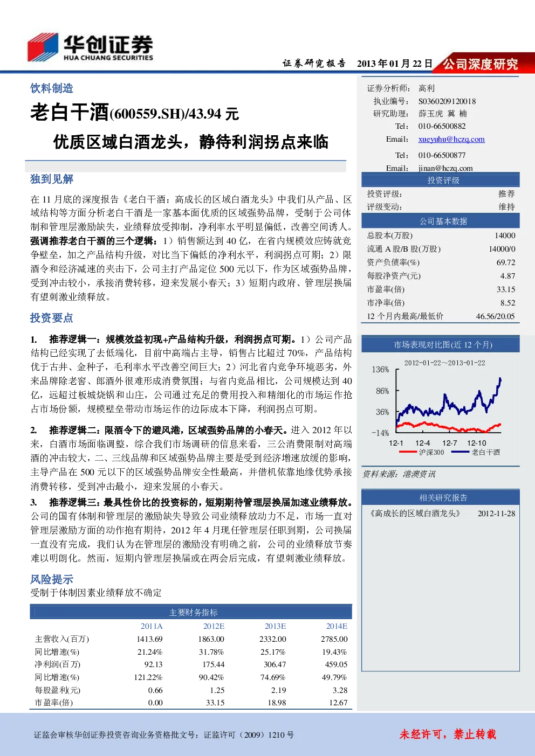Click footer warning 未经许可，禁止转载
The image size is (535, 756).
click(448, 734)
